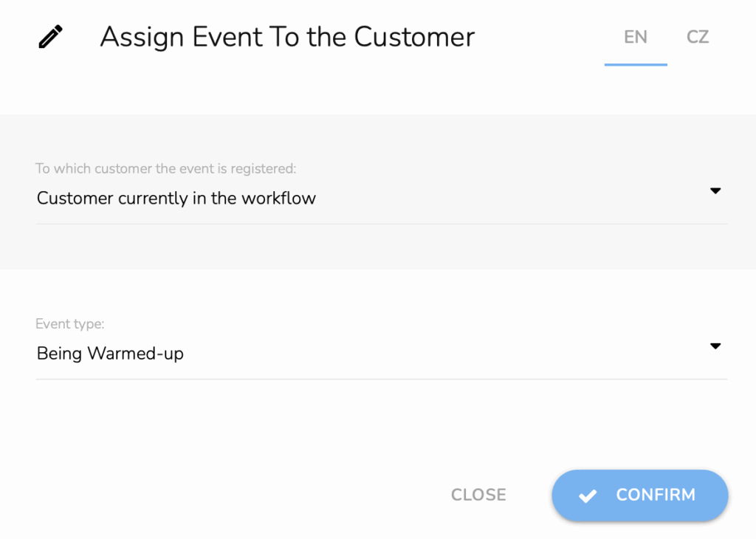The width and height of the screenshot is (756, 539).
Task: Click the blue underline beneath the EN tab
Action: click(x=635, y=64)
